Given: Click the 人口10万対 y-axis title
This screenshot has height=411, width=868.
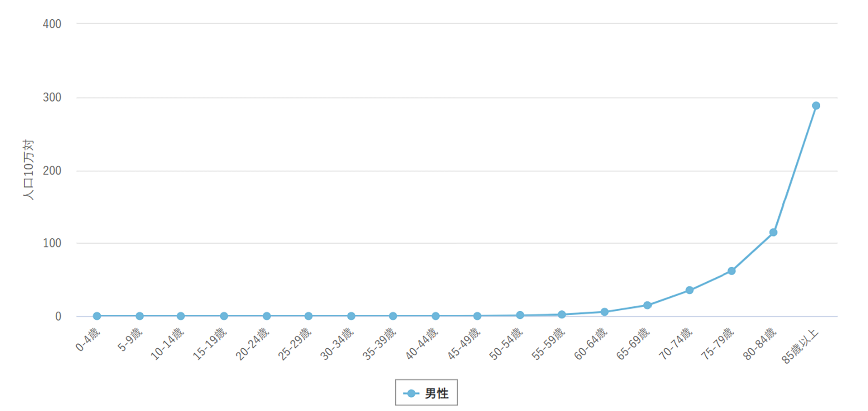Looking at the screenshot, I should 28,169.
